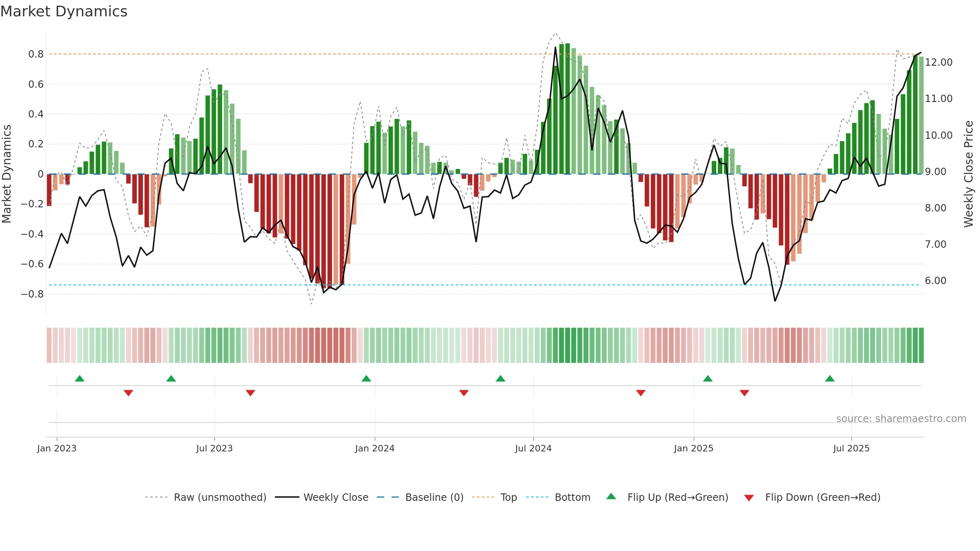Viewport: 980px width, 551px height.
Task: Click the Jul 2024 x-axis label
Action: tap(533, 448)
